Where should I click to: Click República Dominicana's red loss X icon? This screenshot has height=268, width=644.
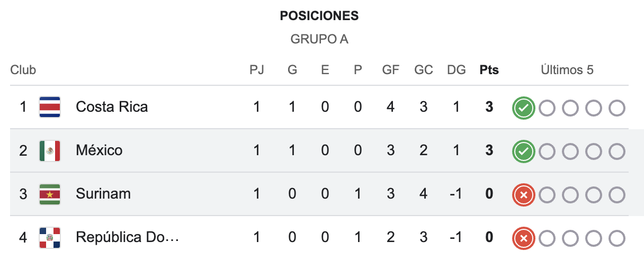(523, 239)
